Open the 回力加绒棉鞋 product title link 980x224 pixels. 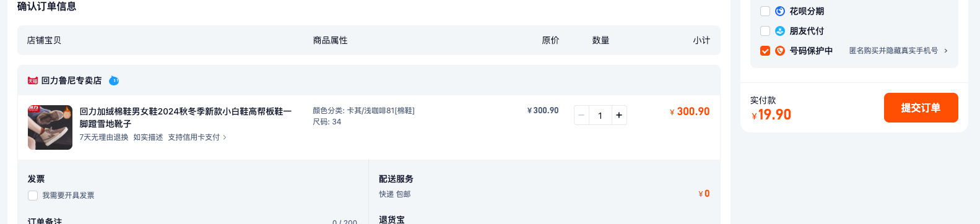[x=185, y=118]
